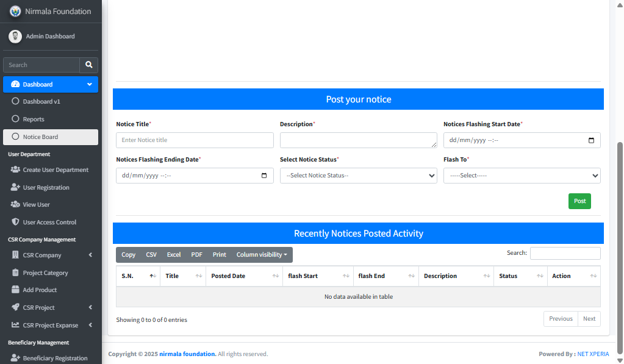Open the Flash To dropdown
The height and width of the screenshot is (364, 624).
point(522,176)
